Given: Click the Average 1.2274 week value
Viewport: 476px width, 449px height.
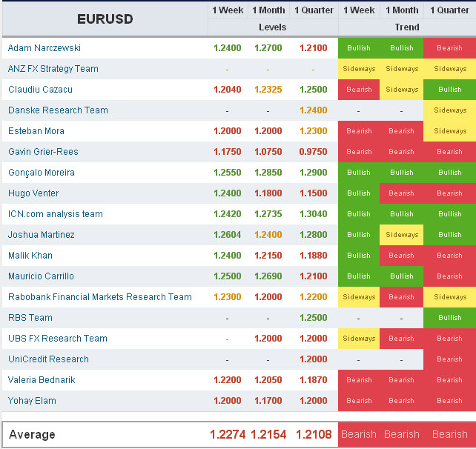Looking at the screenshot, I should coord(228,434).
